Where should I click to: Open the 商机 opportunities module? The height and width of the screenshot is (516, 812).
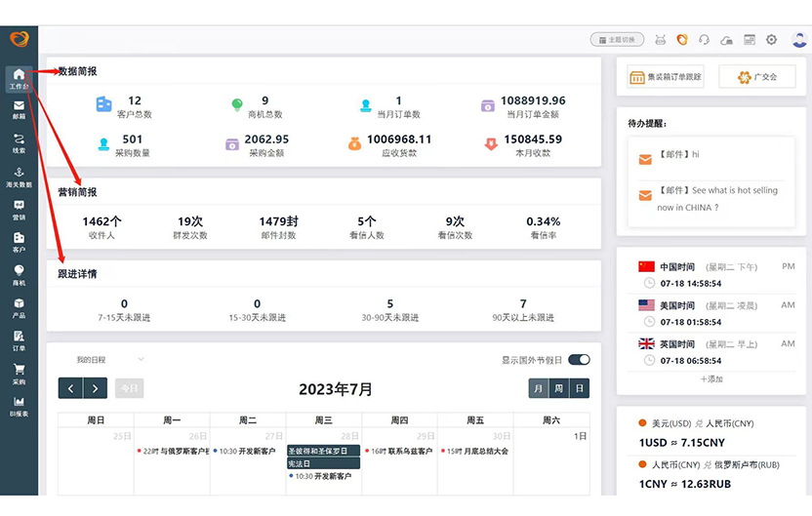19,275
